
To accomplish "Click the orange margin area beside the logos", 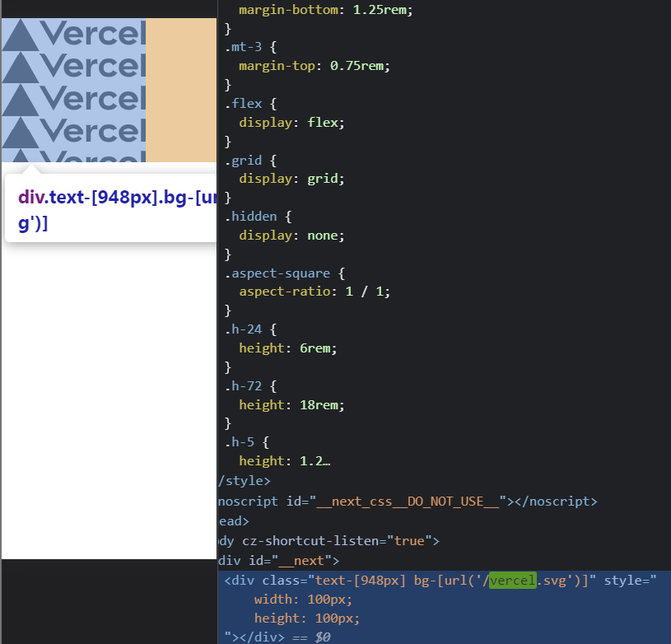I will 181,90.
